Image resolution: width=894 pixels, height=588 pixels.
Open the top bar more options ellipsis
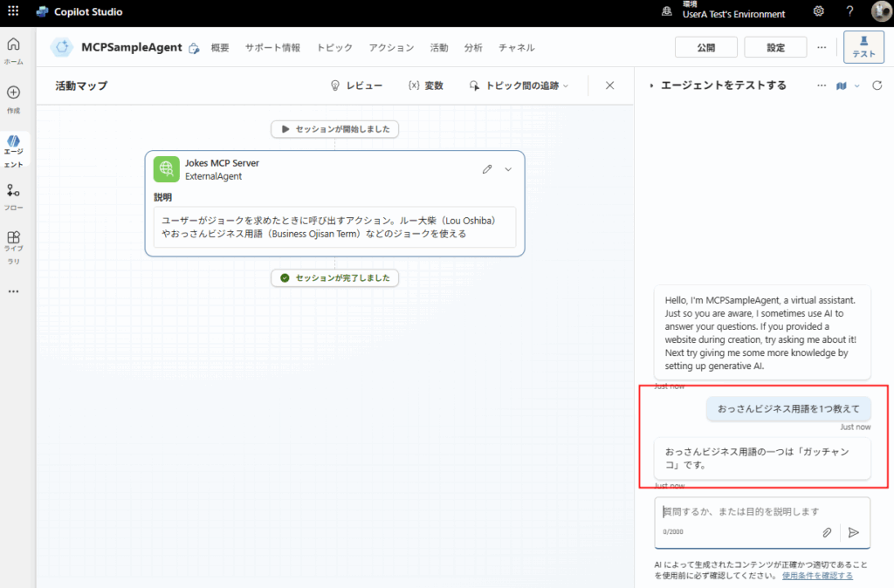pos(822,47)
